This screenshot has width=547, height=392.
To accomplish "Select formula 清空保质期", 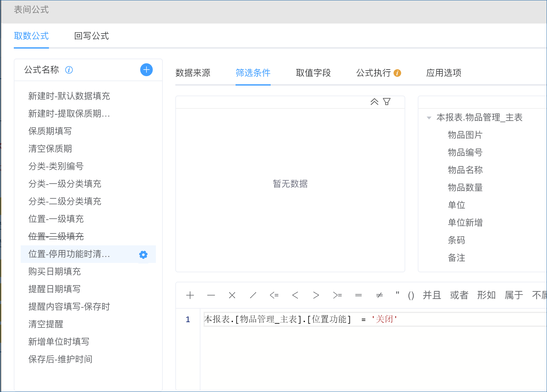I will (x=88, y=149).
